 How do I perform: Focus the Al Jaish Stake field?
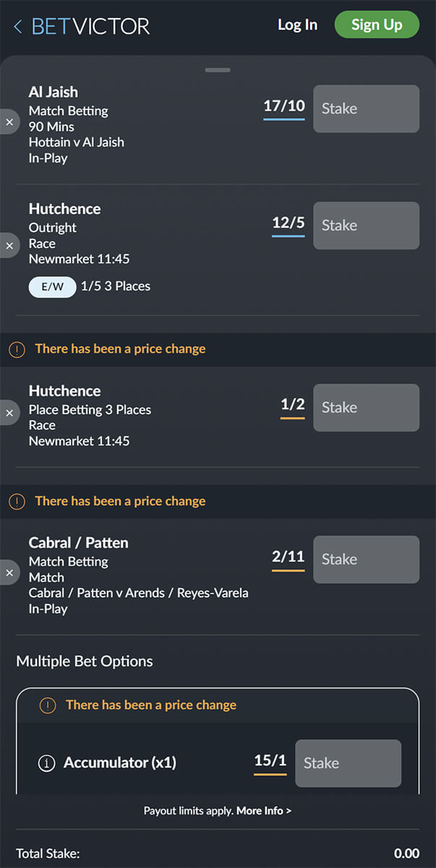[366, 109]
